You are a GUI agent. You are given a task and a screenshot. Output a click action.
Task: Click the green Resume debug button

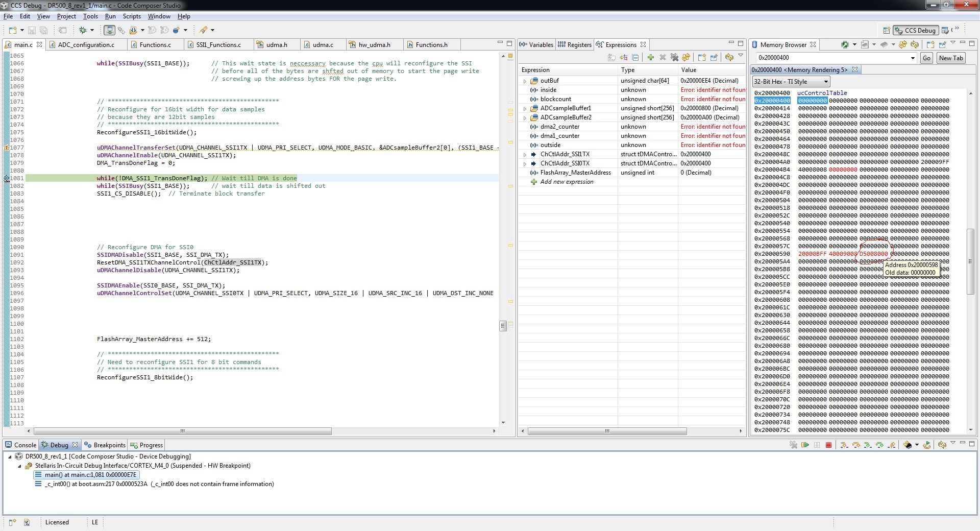pyautogui.click(x=805, y=445)
